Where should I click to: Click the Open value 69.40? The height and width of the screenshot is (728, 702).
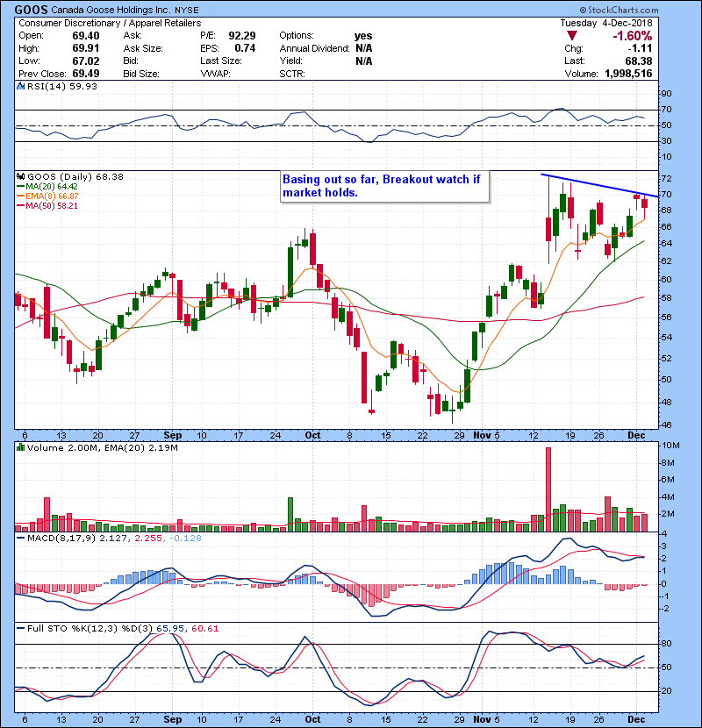(86, 36)
